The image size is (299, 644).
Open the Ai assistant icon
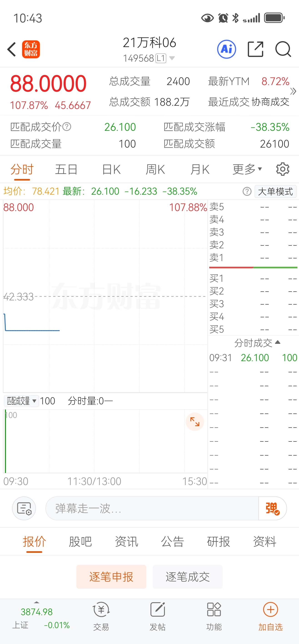[227, 49]
